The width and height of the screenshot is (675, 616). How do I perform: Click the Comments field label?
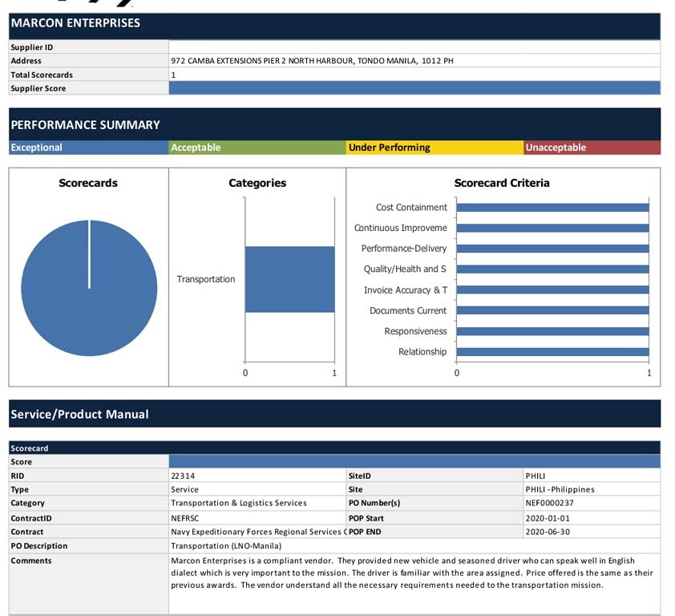(x=31, y=561)
